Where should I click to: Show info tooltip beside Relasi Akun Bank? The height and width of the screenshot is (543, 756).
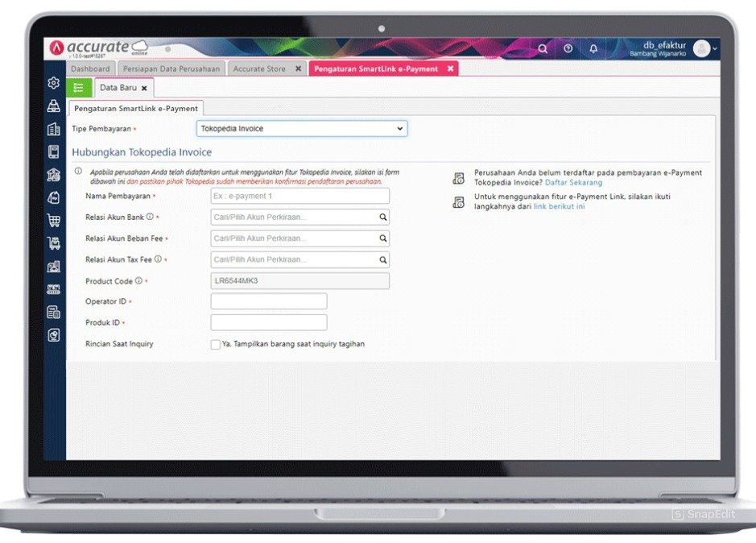(150, 217)
